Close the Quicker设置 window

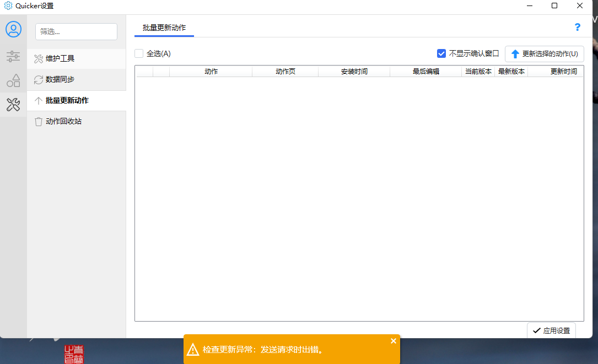(x=580, y=6)
